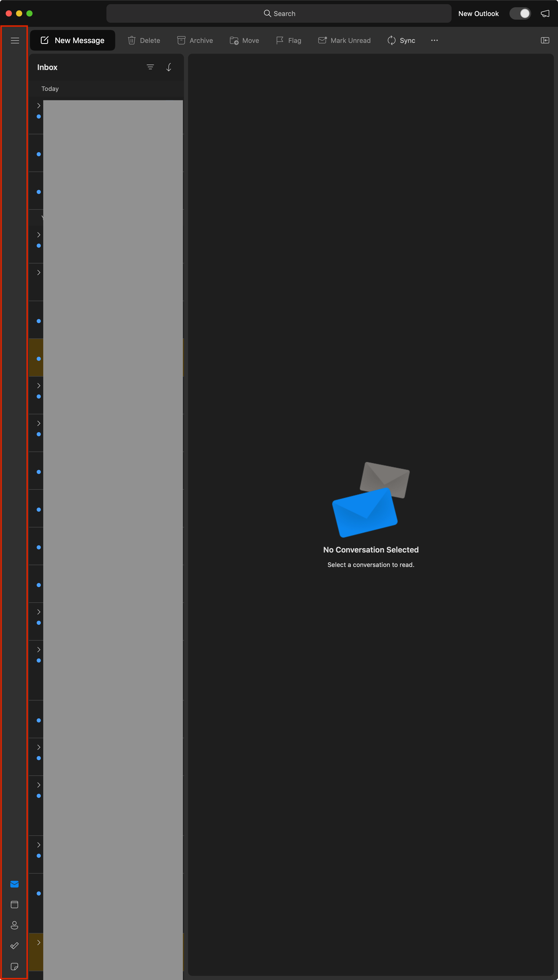Open the filter options for Inbox
Viewport: 558px width, 980px height.
tap(150, 67)
